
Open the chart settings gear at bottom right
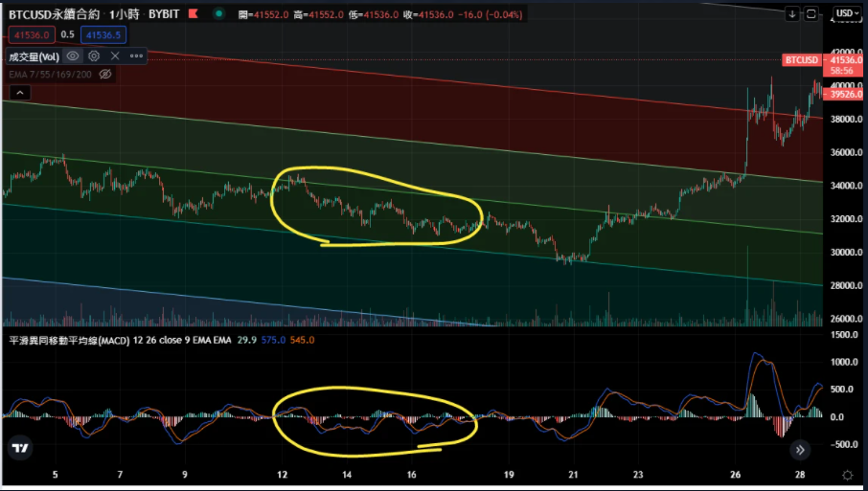pos(847,475)
